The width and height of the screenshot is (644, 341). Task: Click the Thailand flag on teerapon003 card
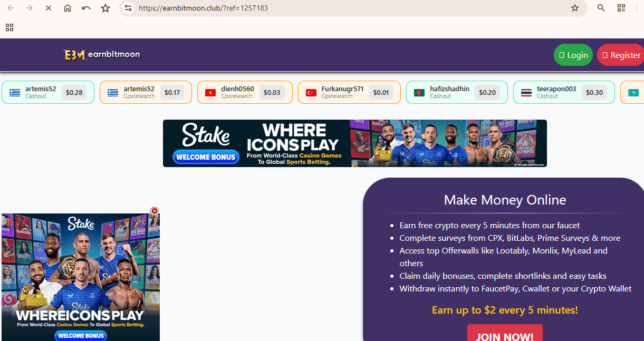click(526, 93)
